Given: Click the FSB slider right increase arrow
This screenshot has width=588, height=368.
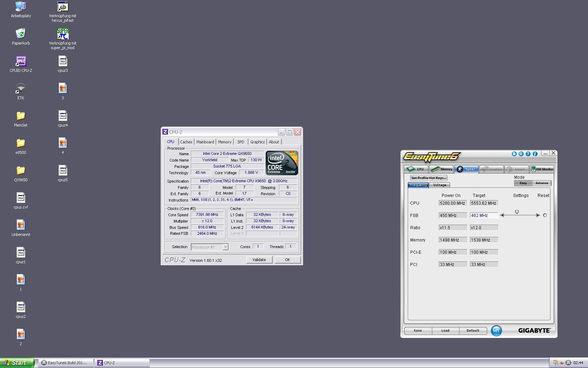Looking at the screenshot, I should pos(538,215).
